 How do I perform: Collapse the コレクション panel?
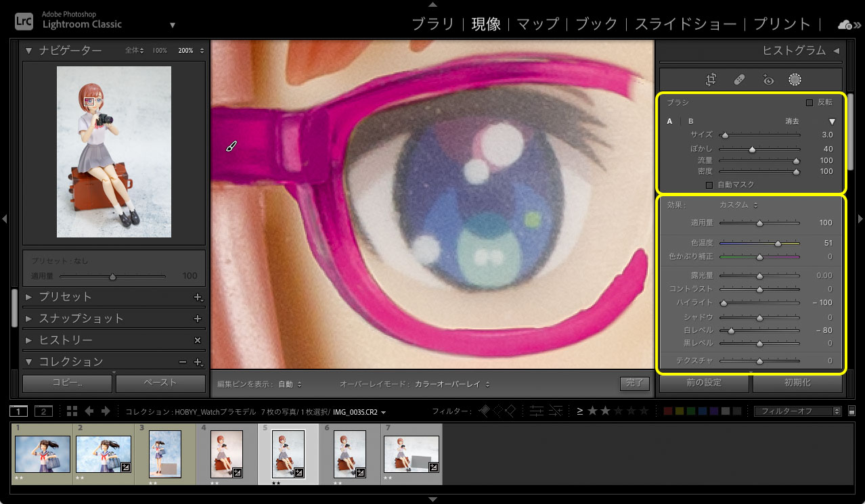[29, 362]
